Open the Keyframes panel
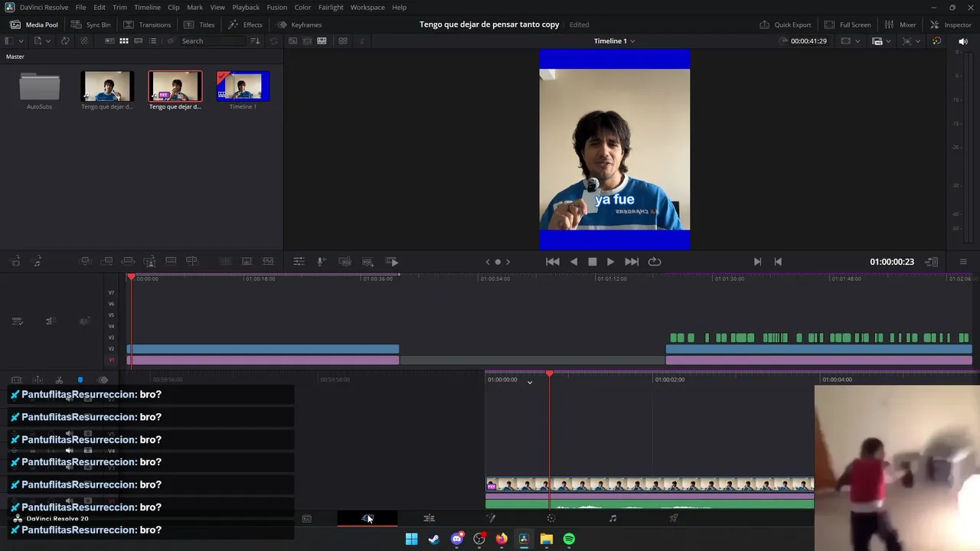 (299, 24)
